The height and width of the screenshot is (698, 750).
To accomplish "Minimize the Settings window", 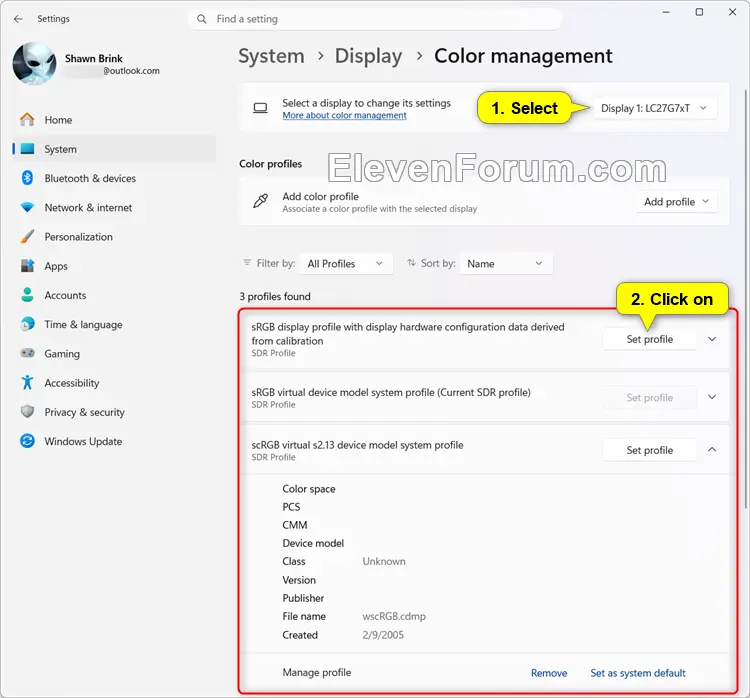I will 665,12.
